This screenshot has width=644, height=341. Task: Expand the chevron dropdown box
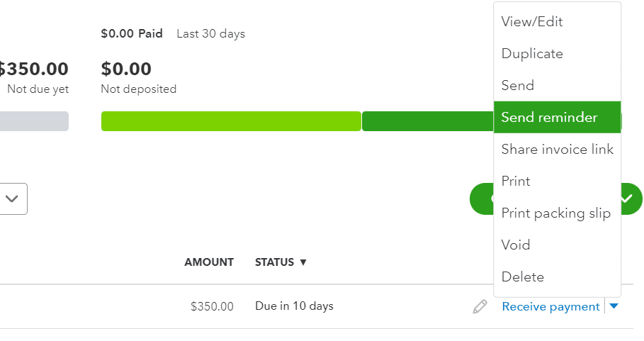click(12, 199)
